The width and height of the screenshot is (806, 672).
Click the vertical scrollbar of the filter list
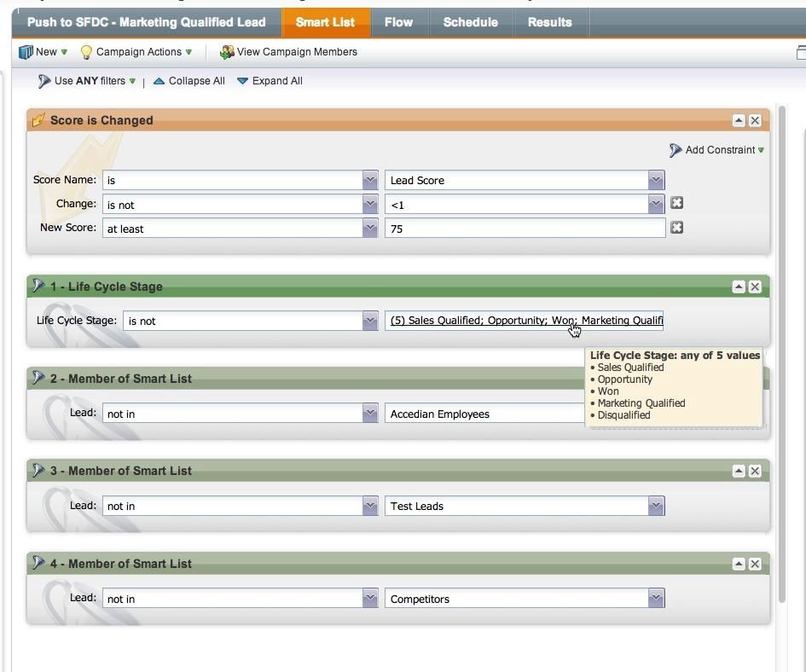coord(782,354)
